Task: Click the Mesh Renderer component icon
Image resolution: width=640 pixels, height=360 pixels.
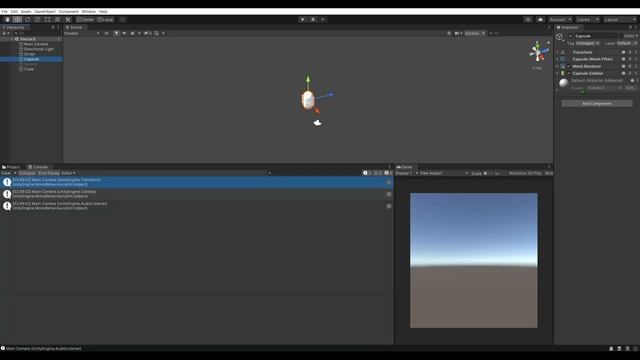Action: (563, 66)
